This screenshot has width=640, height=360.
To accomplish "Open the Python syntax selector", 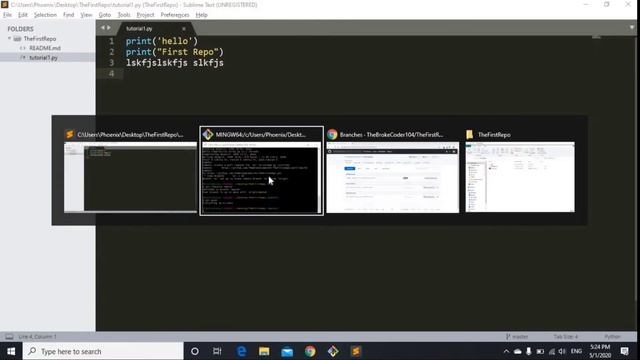I will click(612, 337).
